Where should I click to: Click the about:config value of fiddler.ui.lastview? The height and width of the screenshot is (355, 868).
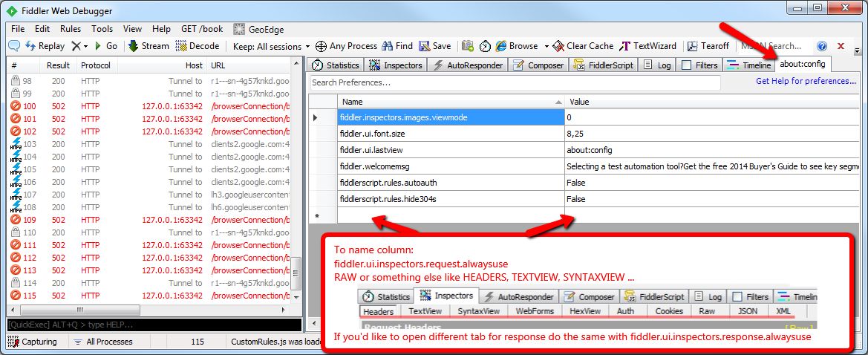coord(711,150)
